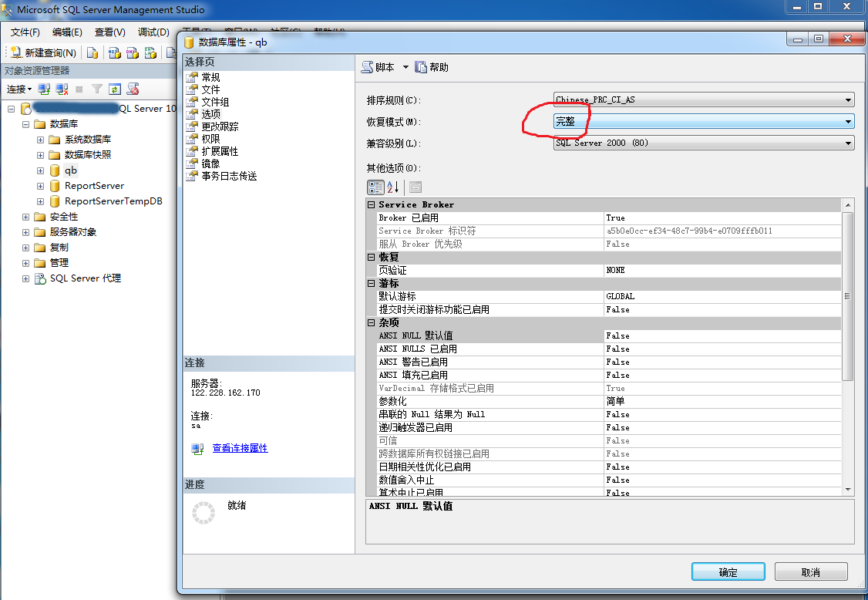This screenshot has height=600, width=868.
Task: Select the 复制 tree item
Action: [59, 247]
